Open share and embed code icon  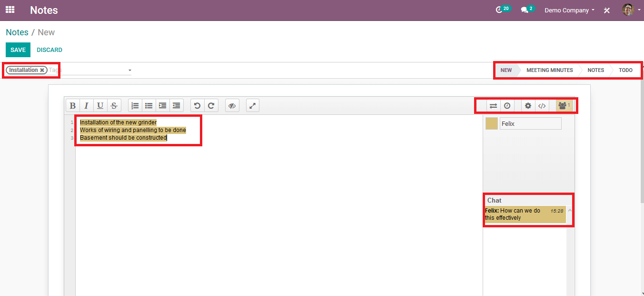(542, 106)
